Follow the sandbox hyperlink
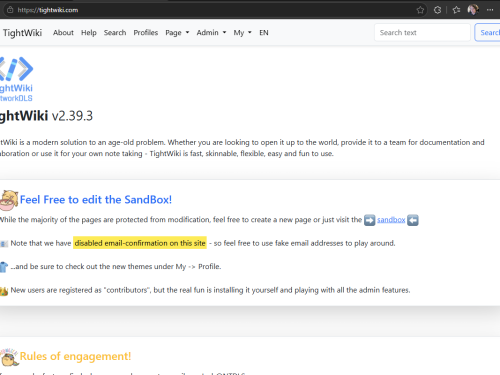 click(x=391, y=220)
